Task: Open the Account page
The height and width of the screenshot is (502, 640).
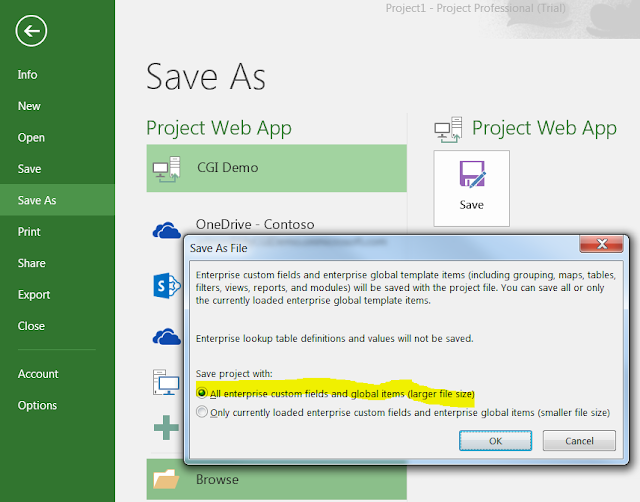Action: click(38, 374)
